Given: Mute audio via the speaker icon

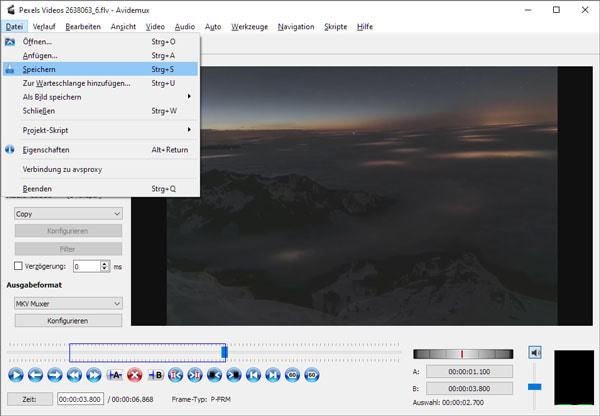Looking at the screenshot, I should pyautogui.click(x=535, y=352).
